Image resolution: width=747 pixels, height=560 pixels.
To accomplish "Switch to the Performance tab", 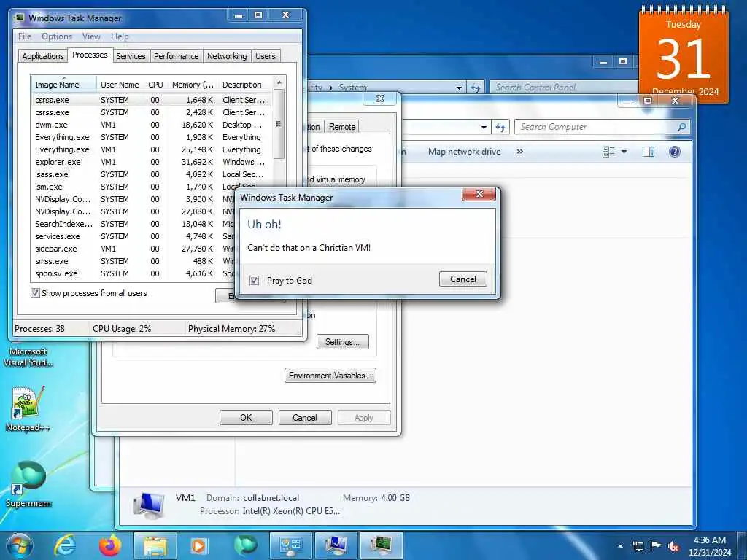I will 177,56.
